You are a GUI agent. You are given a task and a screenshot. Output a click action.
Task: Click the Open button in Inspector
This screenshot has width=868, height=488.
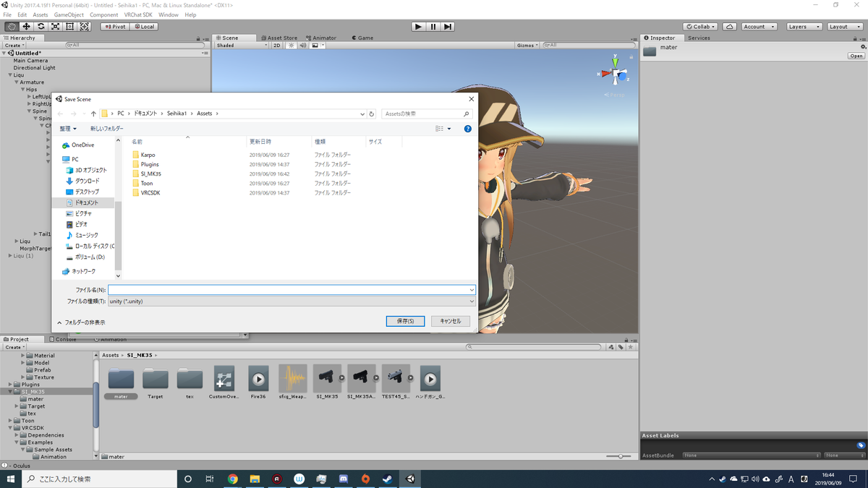coord(856,56)
